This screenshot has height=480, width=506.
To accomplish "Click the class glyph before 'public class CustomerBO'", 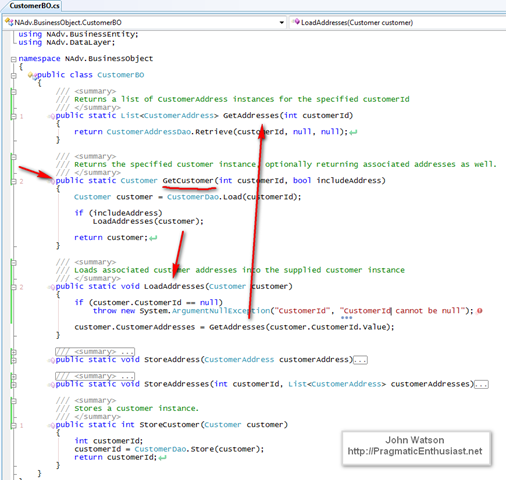I will tap(32, 75).
